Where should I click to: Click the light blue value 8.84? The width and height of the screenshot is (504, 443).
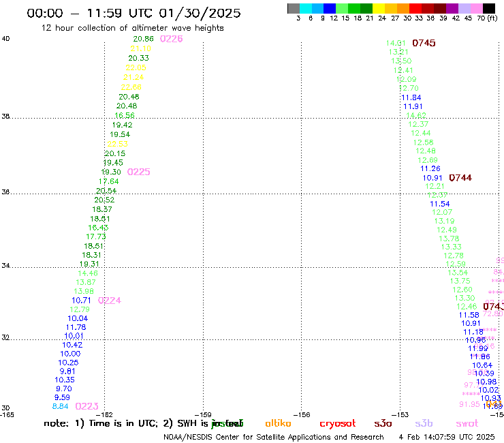(x=60, y=406)
